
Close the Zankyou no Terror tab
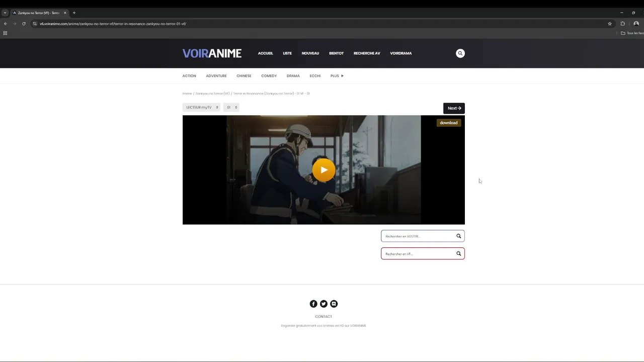coord(65,13)
